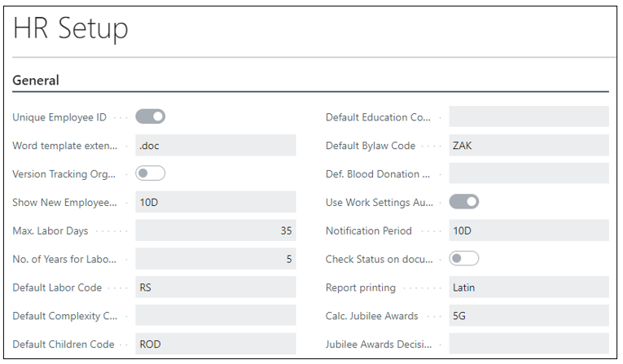Click the Default Labor Code RS field
This screenshot has width=623, height=364.
(215, 287)
